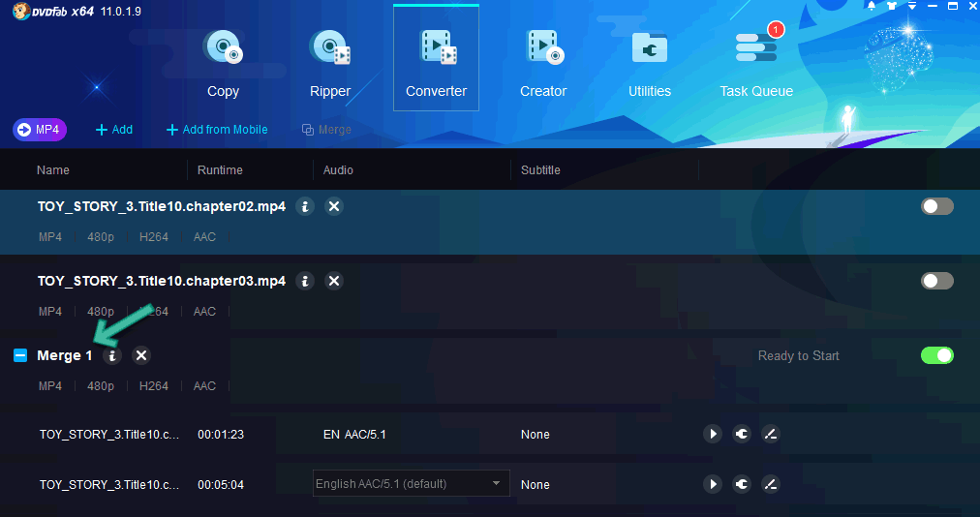Click the Runtime column header
The image size is (980, 517).
220,170
